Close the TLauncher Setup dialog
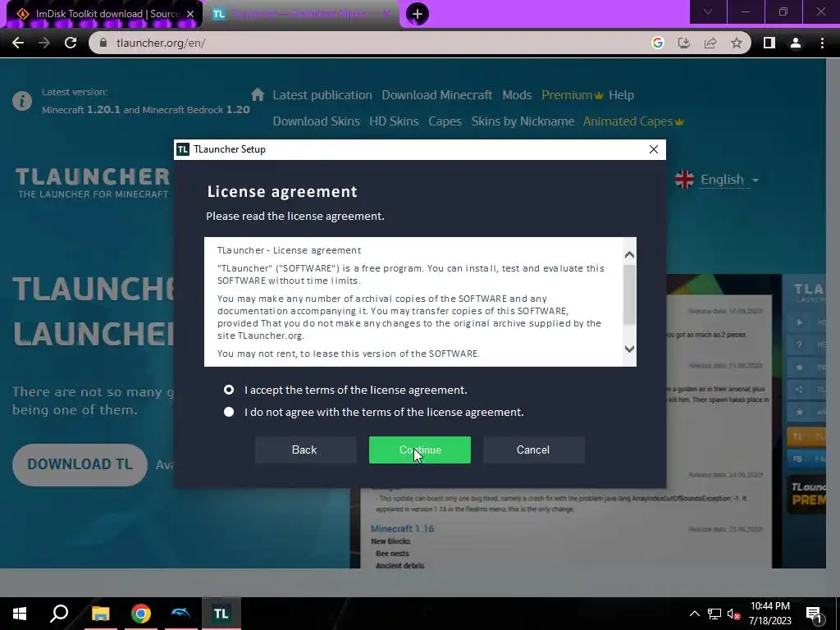Screen dimensions: 840x630 (x=654, y=149)
